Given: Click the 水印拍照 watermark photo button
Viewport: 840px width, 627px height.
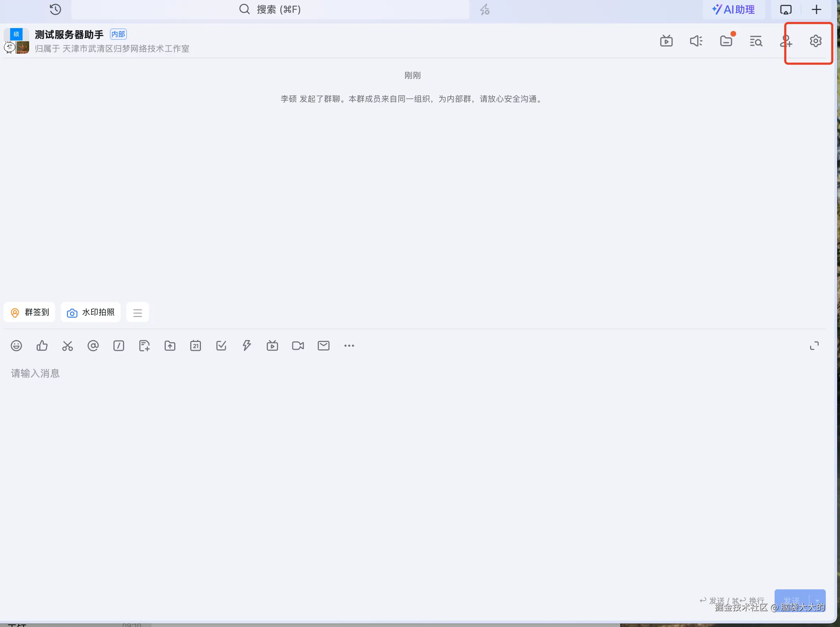Looking at the screenshot, I should pos(91,312).
